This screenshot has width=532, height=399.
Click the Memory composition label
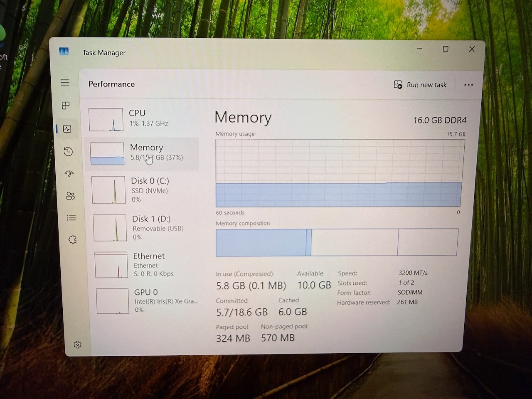click(243, 224)
